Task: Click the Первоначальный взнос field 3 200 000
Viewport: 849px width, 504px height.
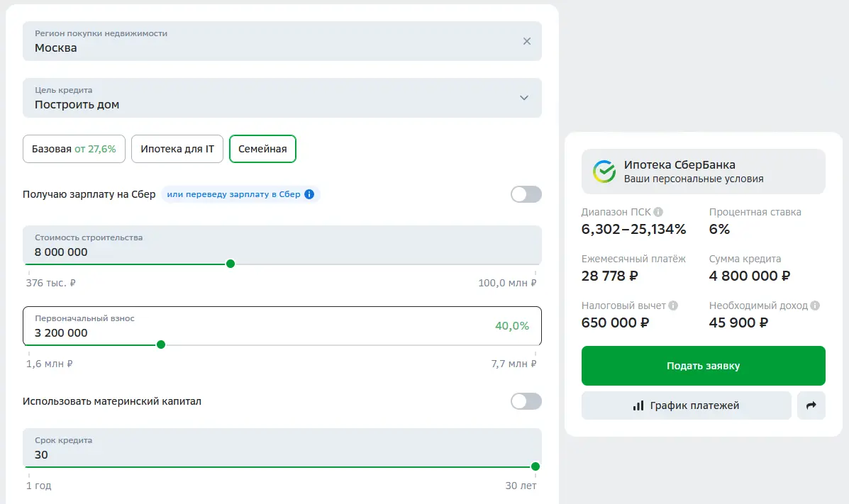Action: pos(282,326)
